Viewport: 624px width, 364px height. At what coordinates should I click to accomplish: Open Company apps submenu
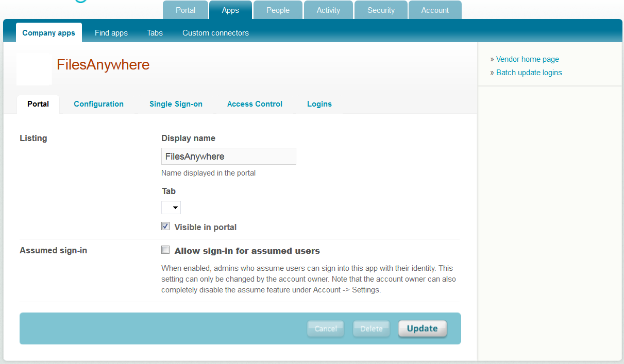click(x=49, y=33)
